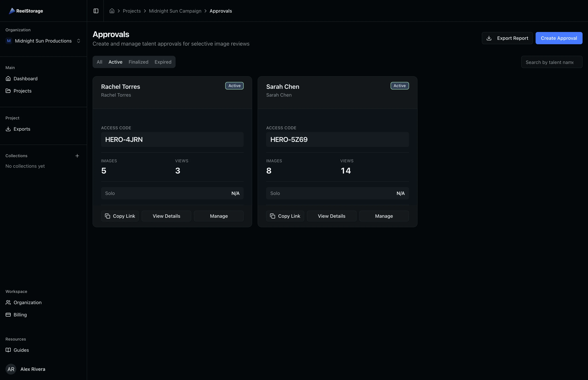Click the ReelStorage logo
Image resolution: width=588 pixels, height=380 pixels.
tap(26, 11)
